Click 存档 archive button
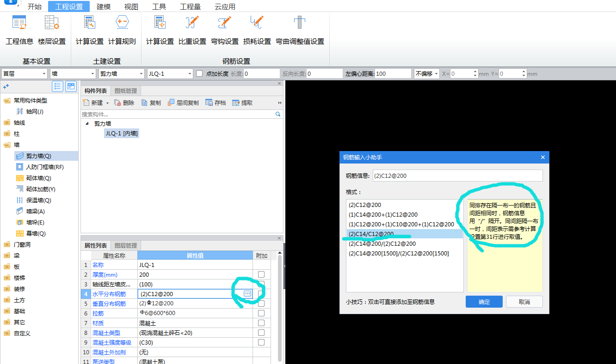Screen dimensions: 616x364 coord(216,103)
